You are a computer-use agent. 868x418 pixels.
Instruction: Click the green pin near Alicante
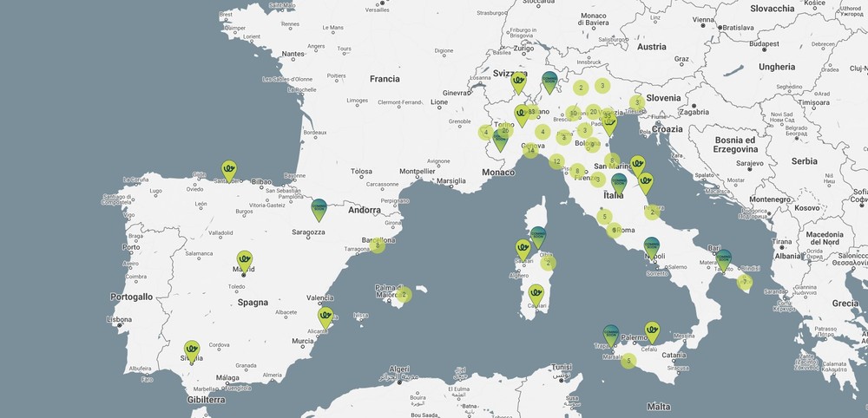click(x=325, y=316)
